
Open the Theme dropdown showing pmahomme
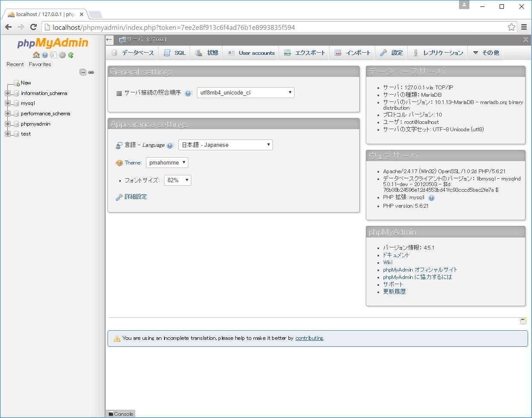point(167,162)
